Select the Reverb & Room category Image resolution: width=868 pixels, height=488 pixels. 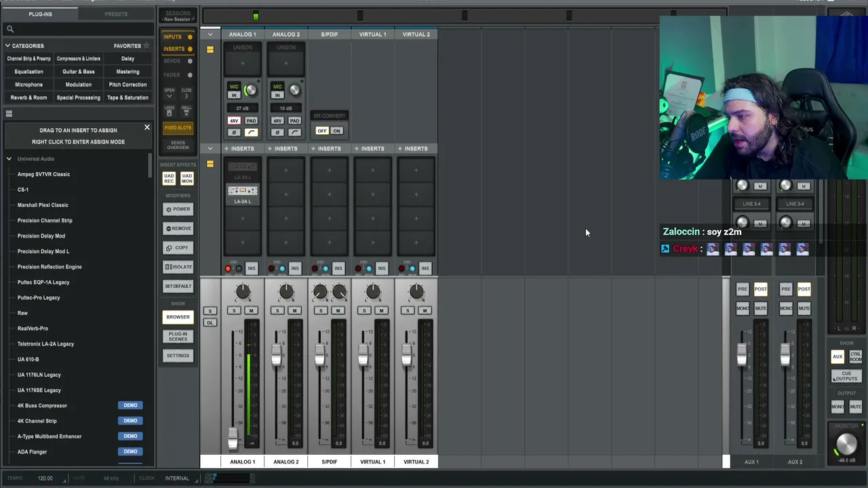point(28,98)
